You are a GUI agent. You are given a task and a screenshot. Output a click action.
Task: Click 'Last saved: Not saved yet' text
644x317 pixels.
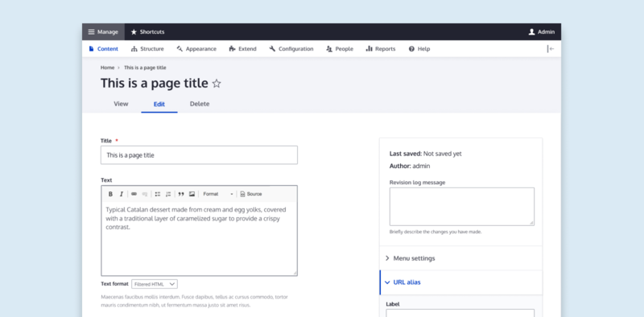click(426, 154)
